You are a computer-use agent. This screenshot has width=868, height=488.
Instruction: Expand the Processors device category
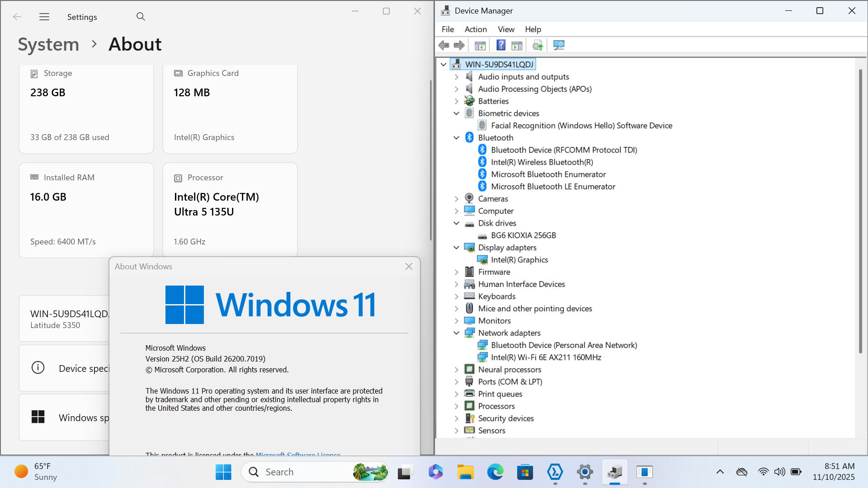(457, 406)
